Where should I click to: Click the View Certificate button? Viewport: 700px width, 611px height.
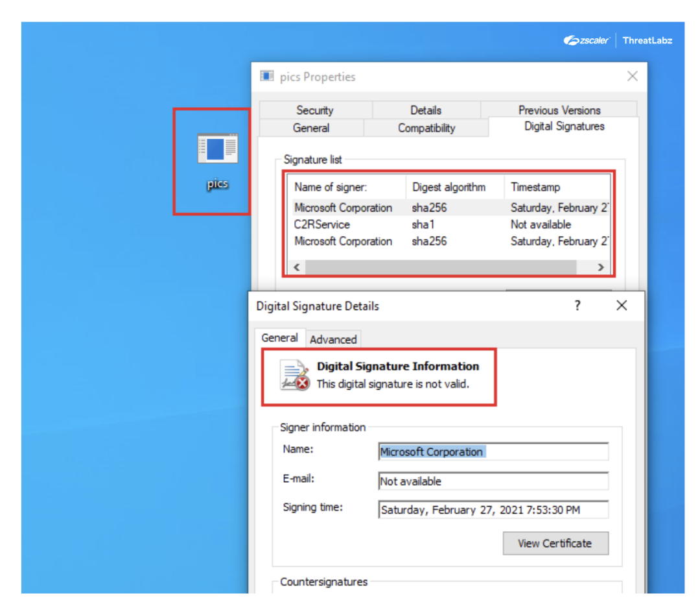[x=555, y=543]
